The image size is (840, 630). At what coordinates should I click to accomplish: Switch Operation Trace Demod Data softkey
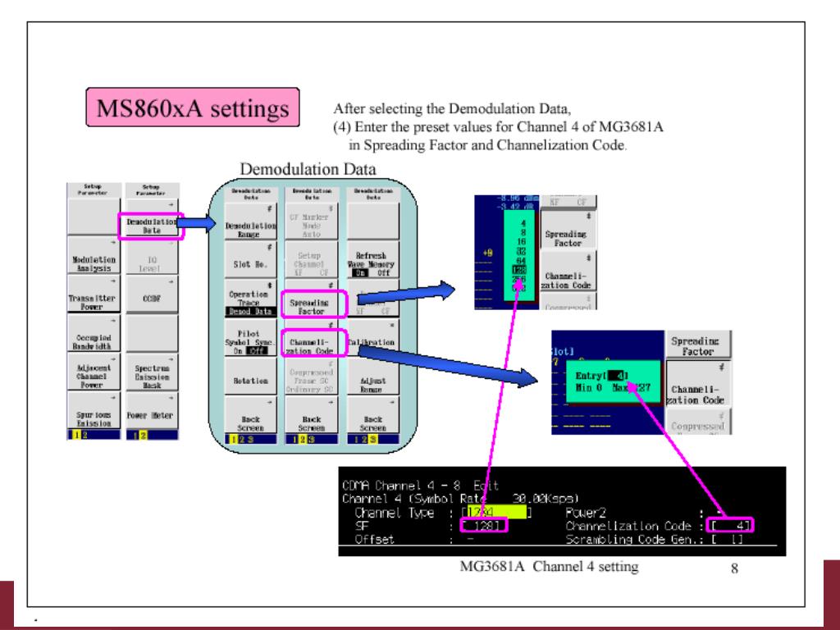[251, 299]
